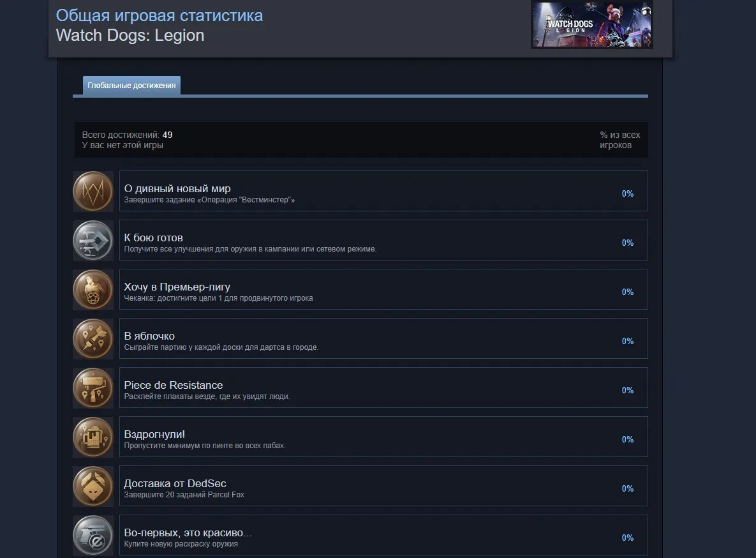Click the 'Доставка от DedSec' fox icon
This screenshot has width=756, height=558.
coord(93,486)
